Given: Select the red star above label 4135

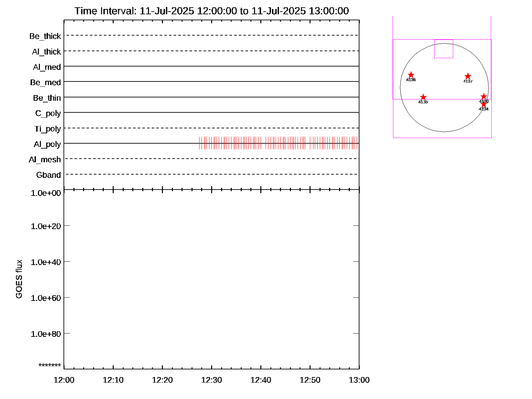Looking at the screenshot, I should point(423,97).
